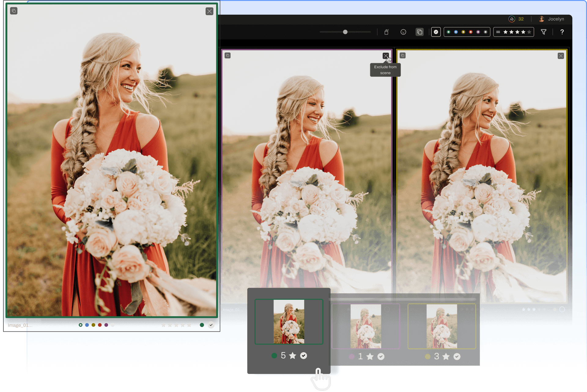
Task: Click the thumbnail size slider handle
Action: click(345, 32)
